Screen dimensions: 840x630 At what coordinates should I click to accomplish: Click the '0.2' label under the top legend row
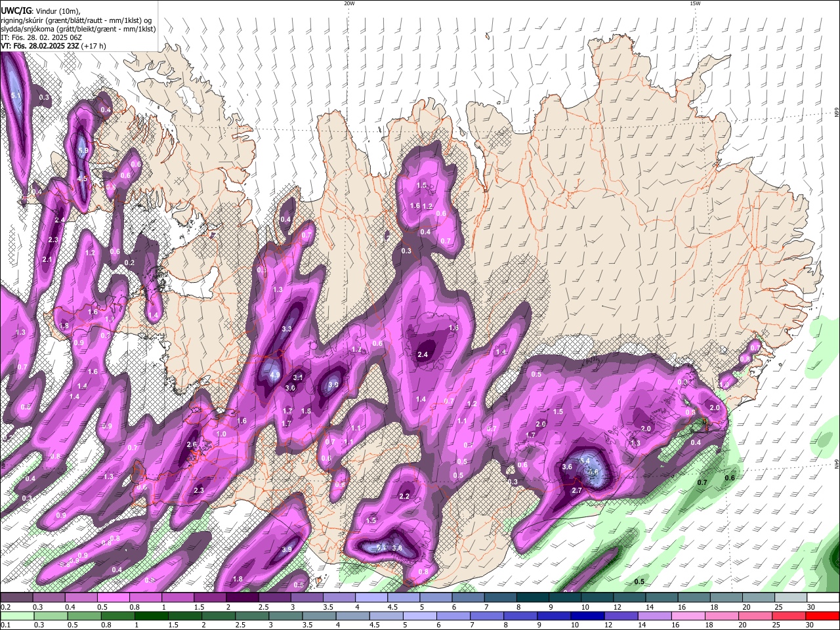tap(5, 607)
